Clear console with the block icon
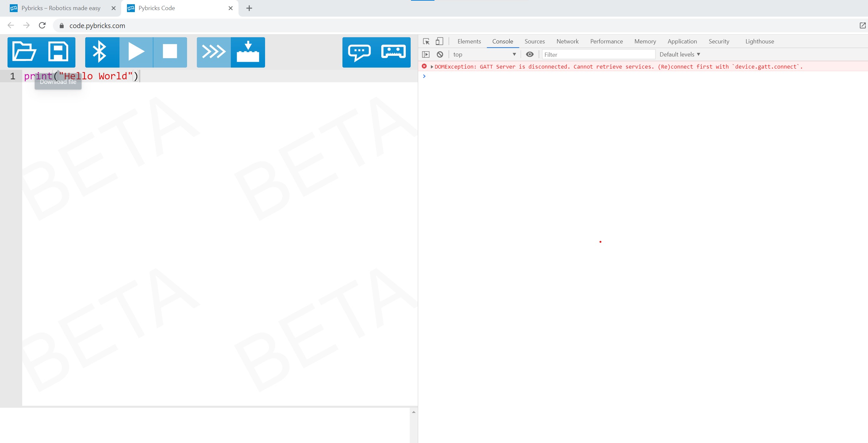 click(x=440, y=55)
